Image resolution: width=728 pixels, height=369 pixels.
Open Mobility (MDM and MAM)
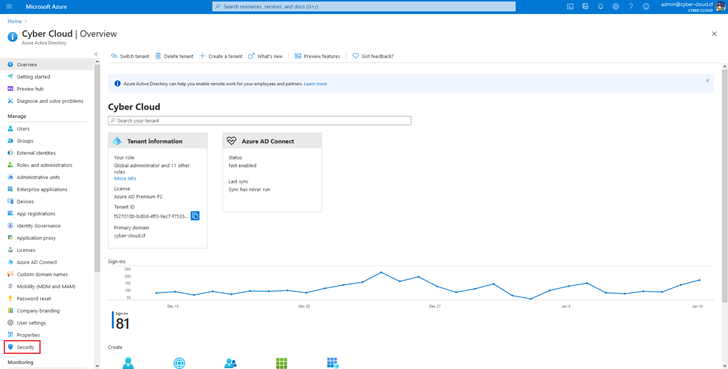click(47, 286)
